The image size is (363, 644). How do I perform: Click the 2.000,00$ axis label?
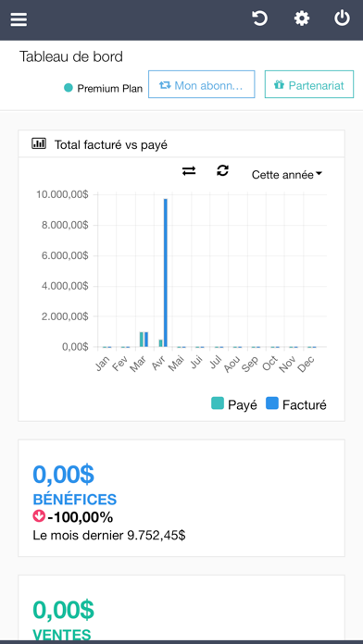(65, 316)
